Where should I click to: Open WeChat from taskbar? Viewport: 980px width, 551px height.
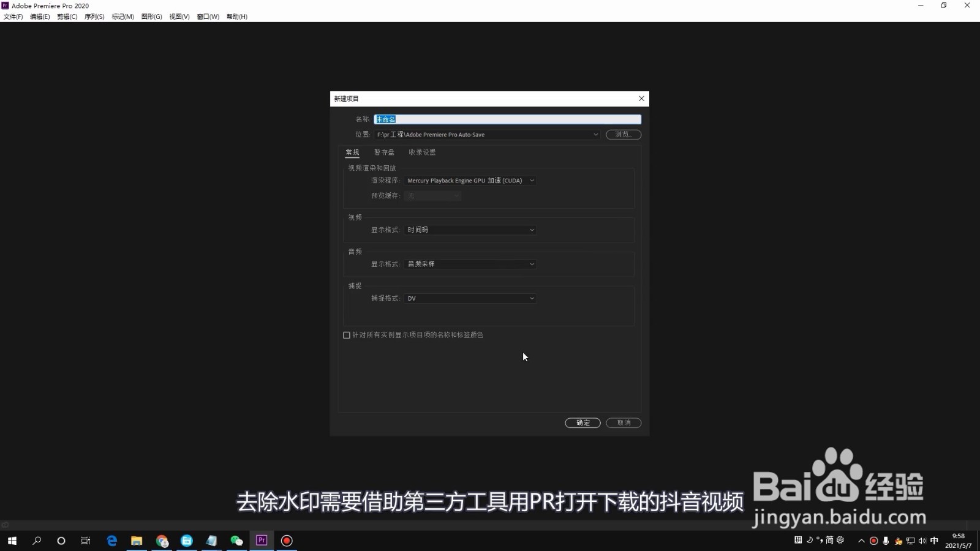coord(236,541)
